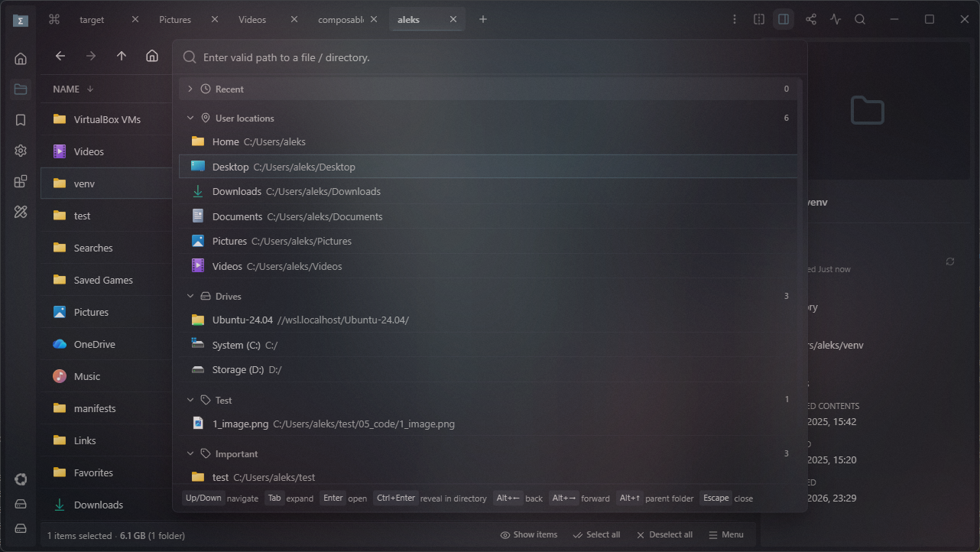Open the Home page sidebar icon
Viewport: 980px width, 552px height.
[x=21, y=58]
